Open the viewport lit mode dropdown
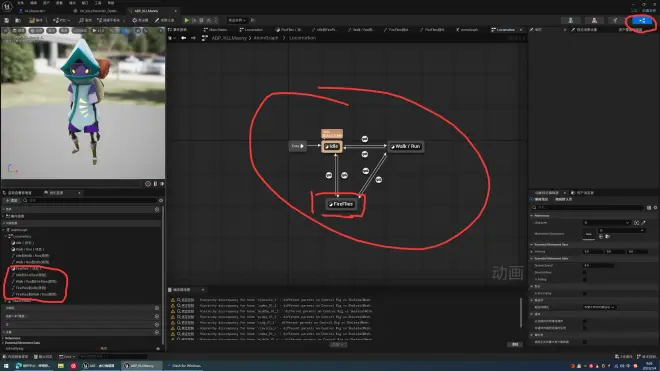Screen dimensions: 660x371 point(36,31)
